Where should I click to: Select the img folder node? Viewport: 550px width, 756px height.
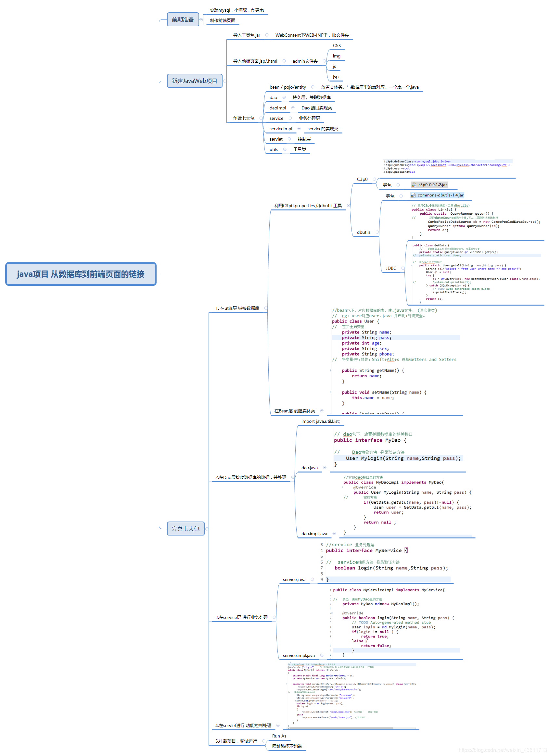coord(337,56)
